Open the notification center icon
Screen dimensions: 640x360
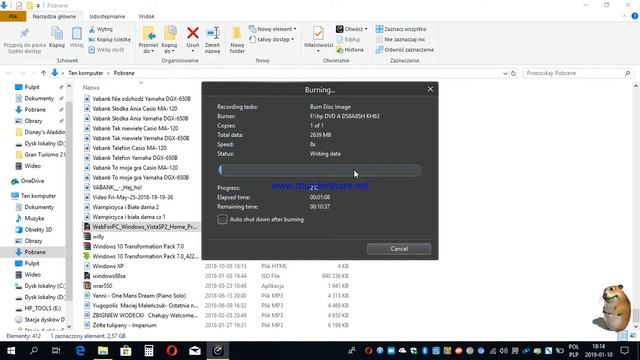point(624,351)
